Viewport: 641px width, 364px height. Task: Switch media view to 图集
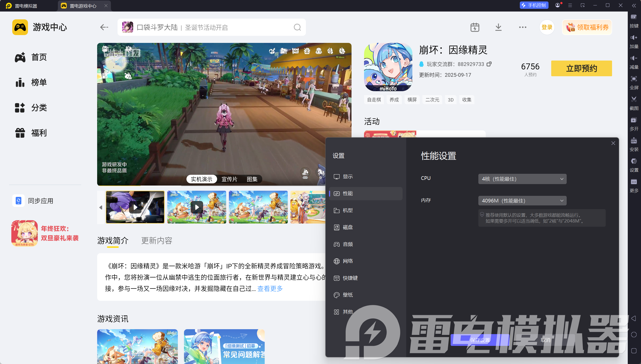click(x=252, y=179)
